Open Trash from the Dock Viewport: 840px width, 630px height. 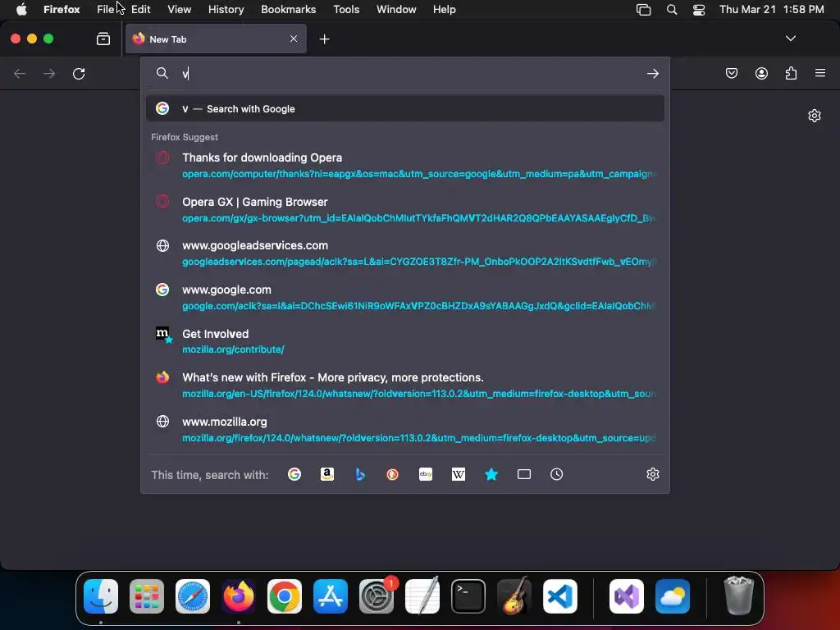(x=739, y=596)
